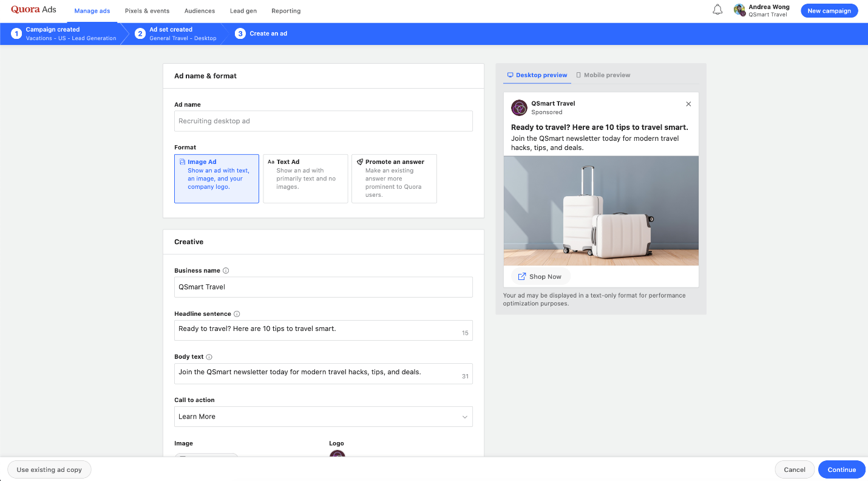Click Use existing ad copy
Screen dimensions: 868x481
(x=49, y=469)
